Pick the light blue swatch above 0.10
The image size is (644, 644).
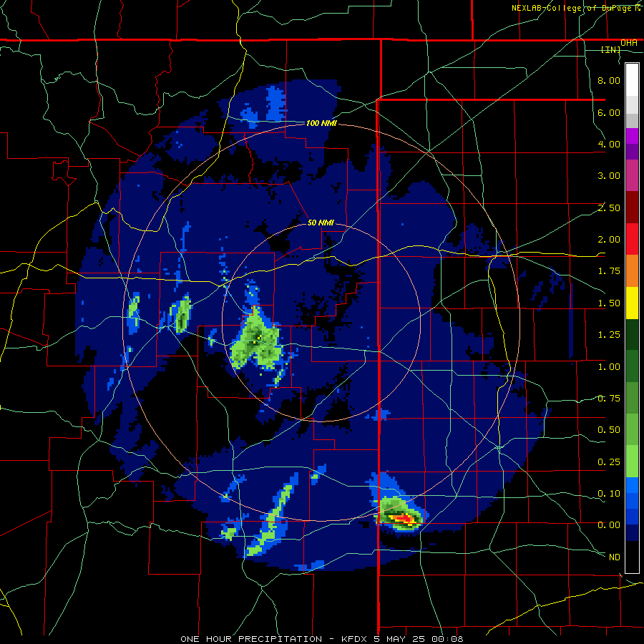[632, 485]
